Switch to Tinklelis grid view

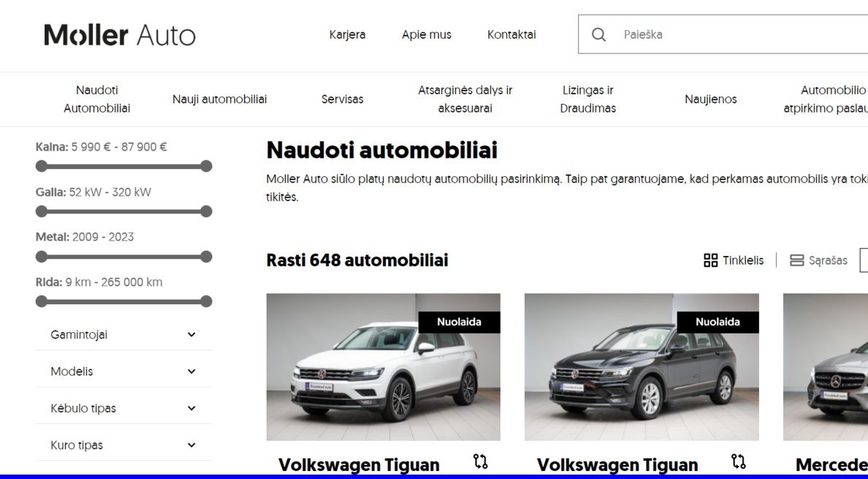coord(734,260)
